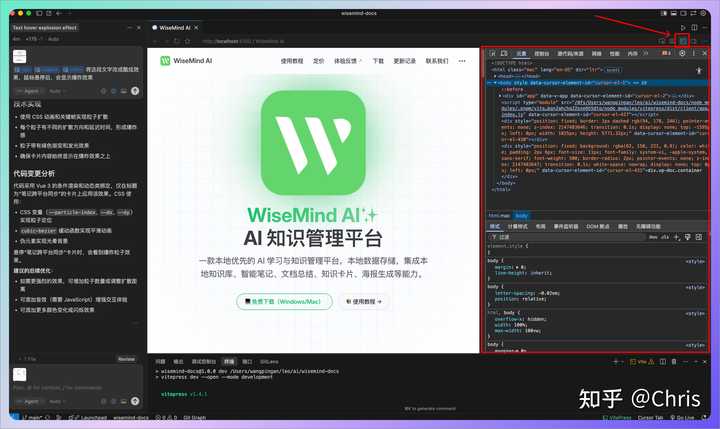Toggle the highlighted DevTools button in browser toolbar

(683, 41)
